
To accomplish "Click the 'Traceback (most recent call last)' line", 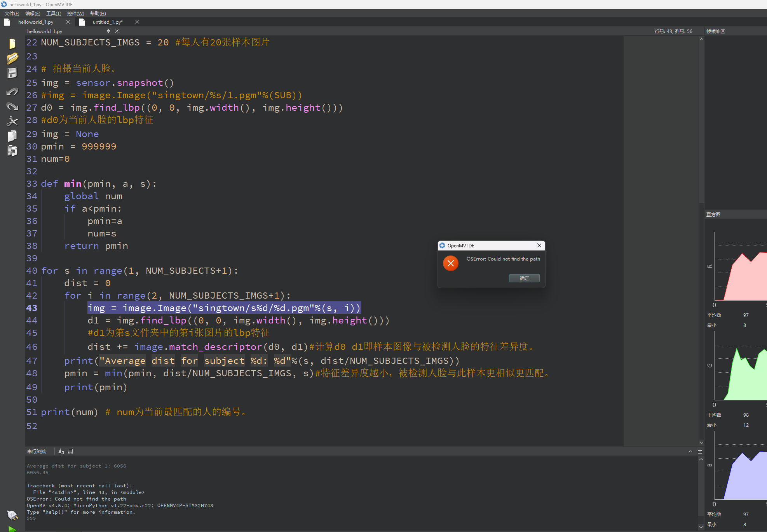I will (x=80, y=486).
